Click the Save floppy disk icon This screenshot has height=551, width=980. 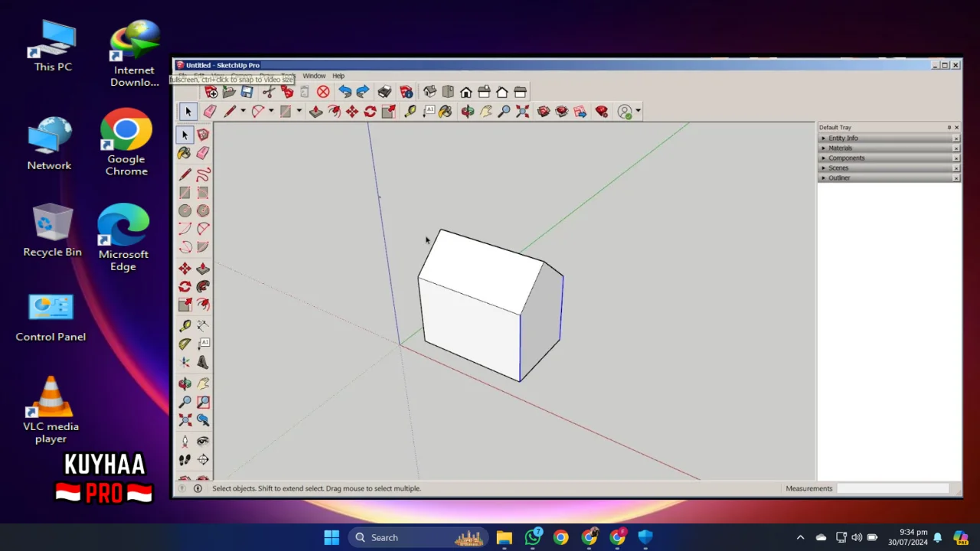(247, 92)
